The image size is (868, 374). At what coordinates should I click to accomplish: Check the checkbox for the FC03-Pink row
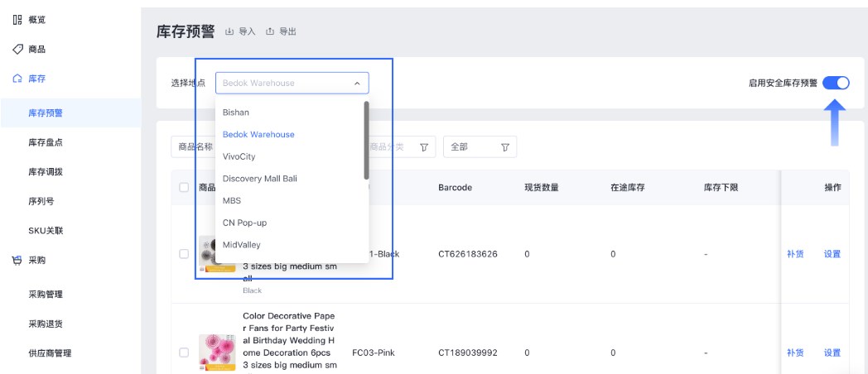tap(184, 352)
